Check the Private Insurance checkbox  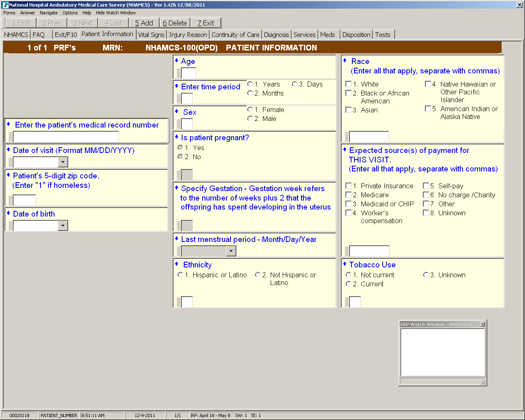(349, 186)
